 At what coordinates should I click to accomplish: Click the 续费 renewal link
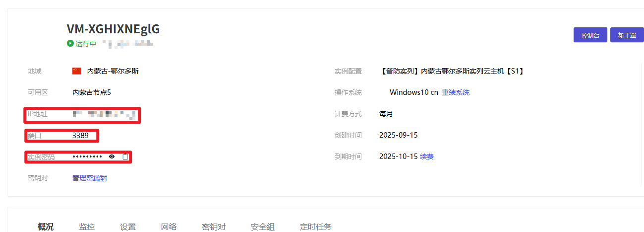[x=427, y=156]
